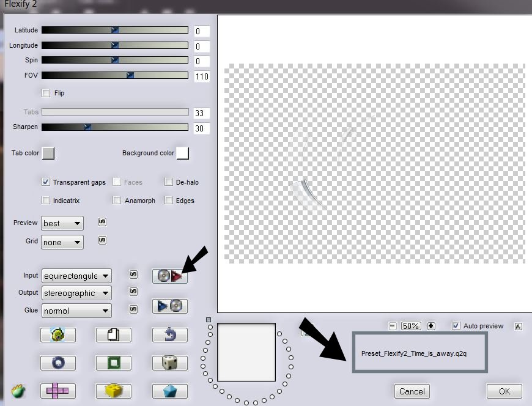Click the Spin value field
Viewport: 532px width, 406px height.
click(x=202, y=61)
